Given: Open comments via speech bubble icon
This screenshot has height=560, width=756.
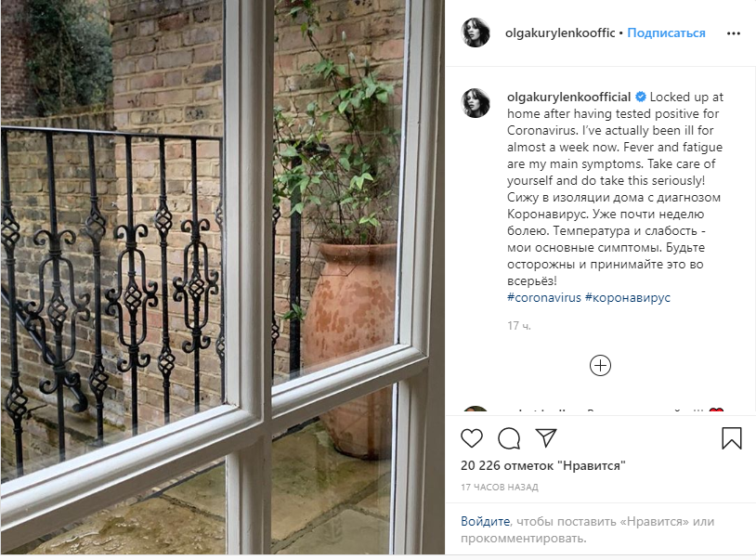Looking at the screenshot, I should 509,438.
